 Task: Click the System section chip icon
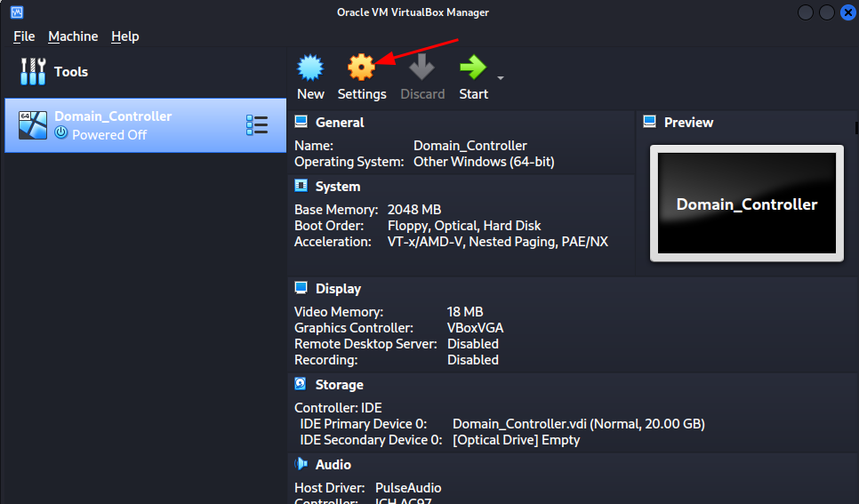pyautogui.click(x=301, y=186)
